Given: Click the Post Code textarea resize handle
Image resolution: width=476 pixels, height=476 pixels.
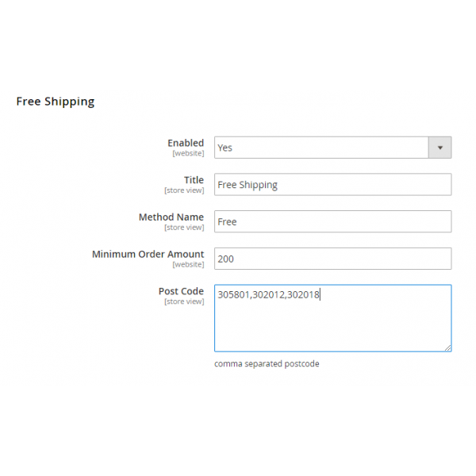Looking at the screenshot, I should pos(447,347).
